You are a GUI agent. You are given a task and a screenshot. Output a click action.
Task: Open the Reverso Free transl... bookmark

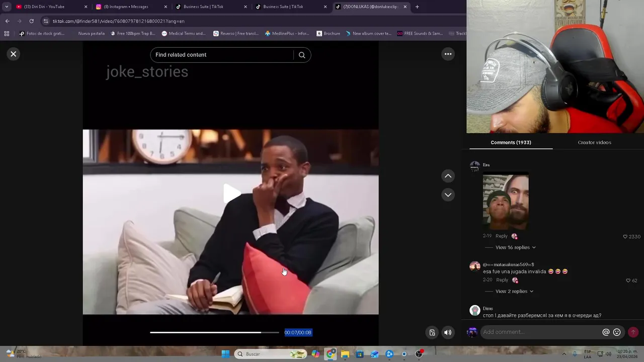coord(235,34)
